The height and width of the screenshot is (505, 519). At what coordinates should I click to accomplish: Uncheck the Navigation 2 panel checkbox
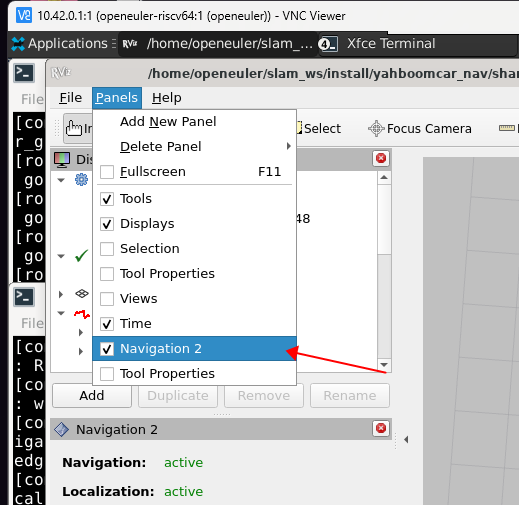pyautogui.click(x=107, y=349)
